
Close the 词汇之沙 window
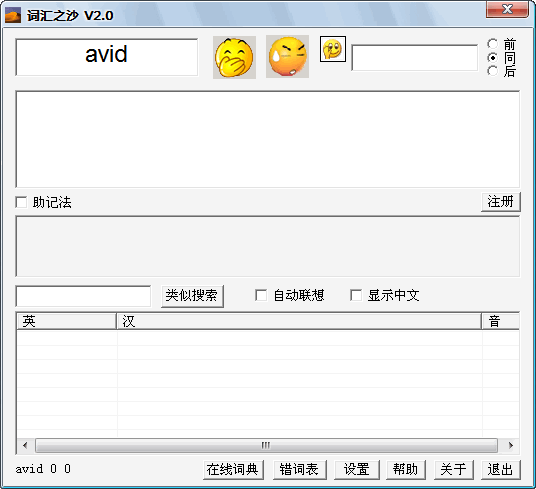(x=507, y=9)
